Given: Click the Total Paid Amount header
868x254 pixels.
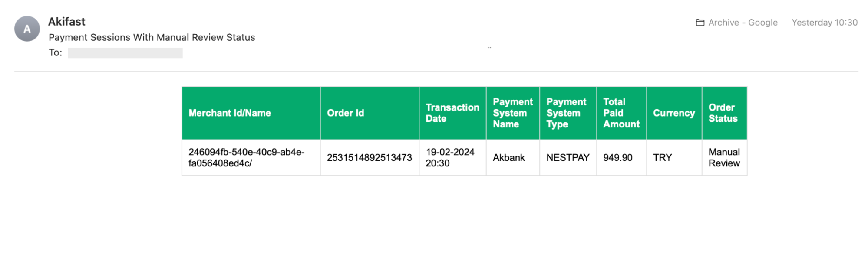Looking at the screenshot, I should (621, 113).
